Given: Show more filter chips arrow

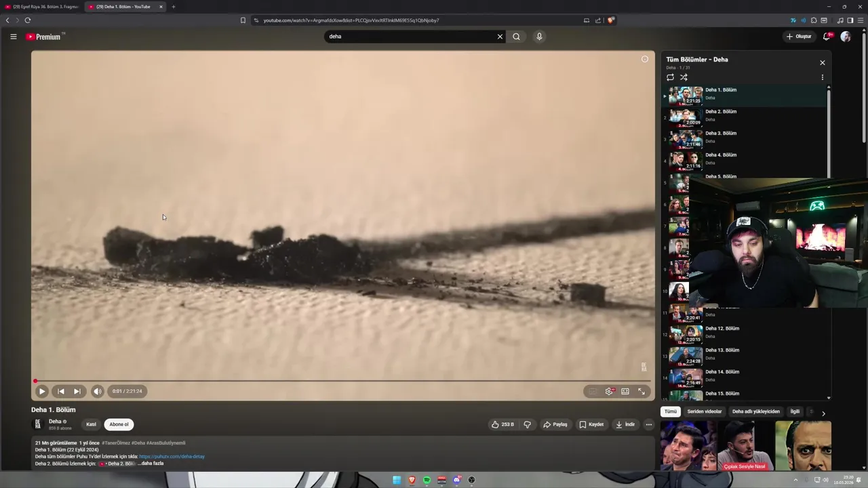Looking at the screenshot, I should [823, 413].
